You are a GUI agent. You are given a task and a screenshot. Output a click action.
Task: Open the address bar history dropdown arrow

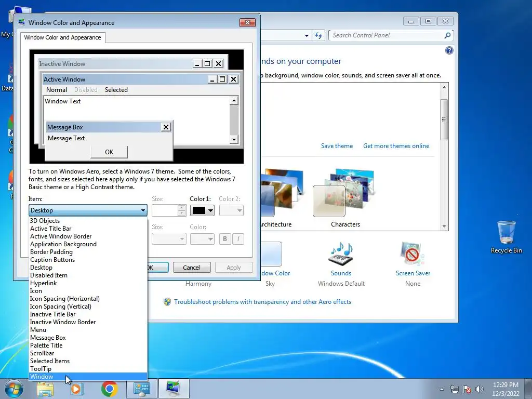[307, 35]
